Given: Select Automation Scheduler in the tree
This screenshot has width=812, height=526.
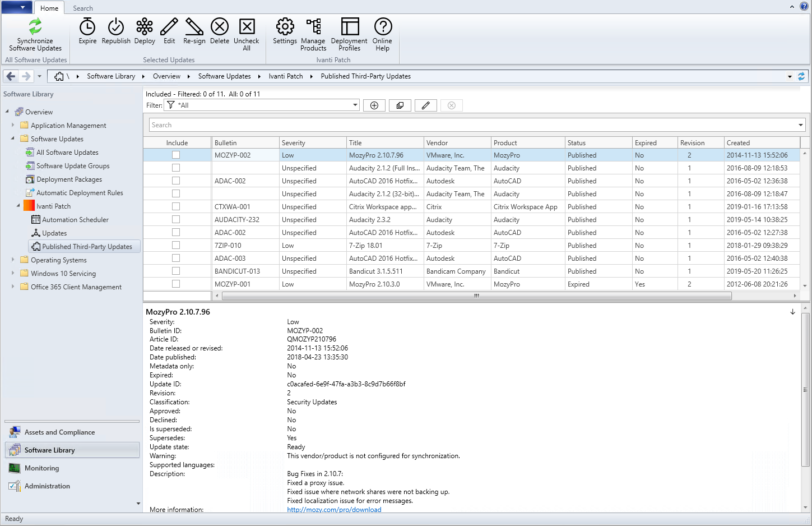Looking at the screenshot, I should (x=75, y=220).
